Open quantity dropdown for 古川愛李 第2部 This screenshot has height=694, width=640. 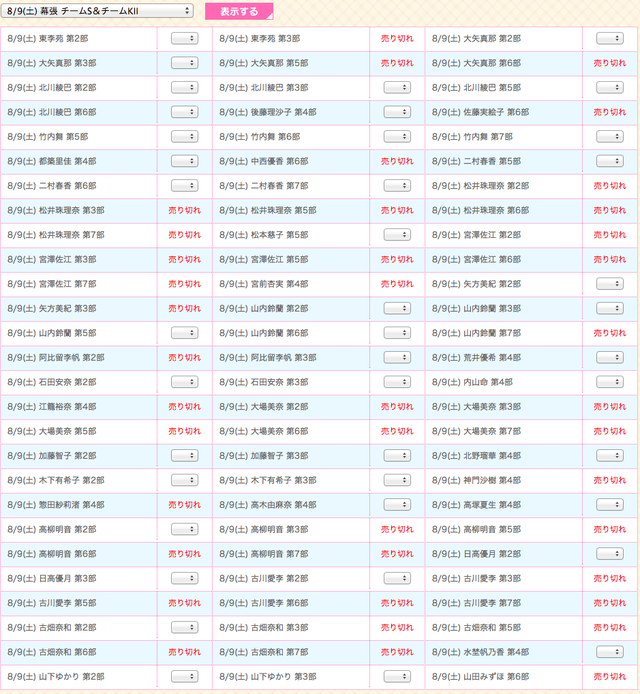[x=397, y=578]
